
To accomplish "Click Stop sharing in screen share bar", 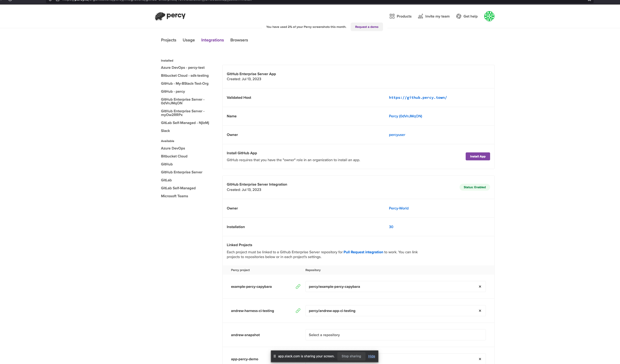I will pyautogui.click(x=351, y=356).
